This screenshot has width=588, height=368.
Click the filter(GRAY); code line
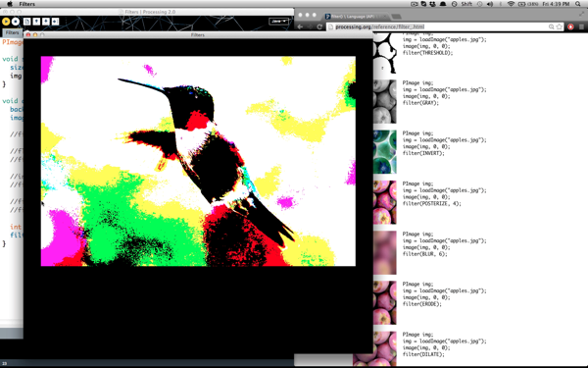(x=420, y=103)
